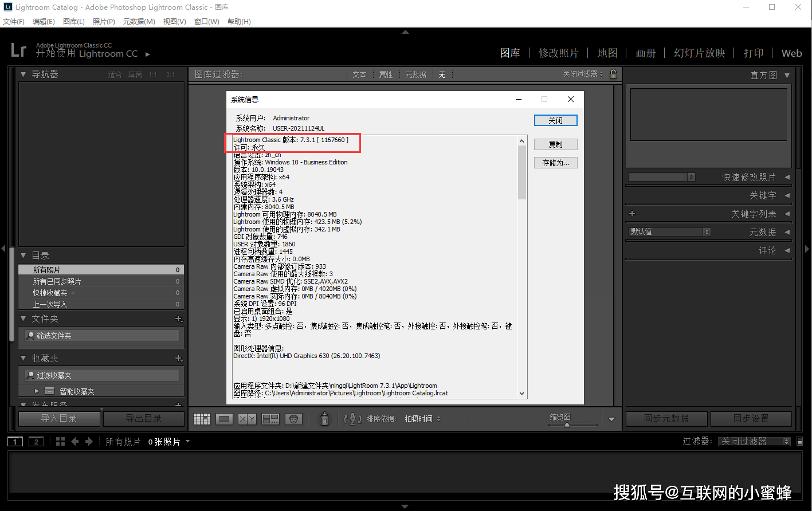Click Save As button in System Info dialog
812x511 pixels.
555,163
